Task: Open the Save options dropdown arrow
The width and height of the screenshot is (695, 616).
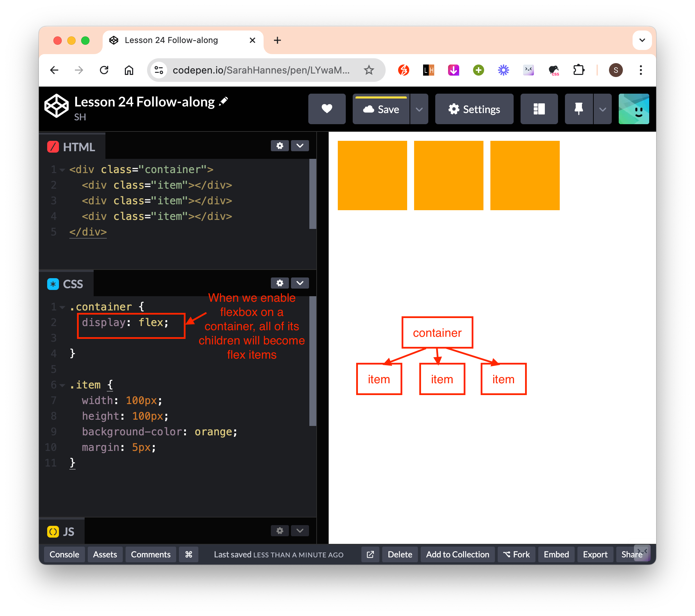Action: coord(419,109)
